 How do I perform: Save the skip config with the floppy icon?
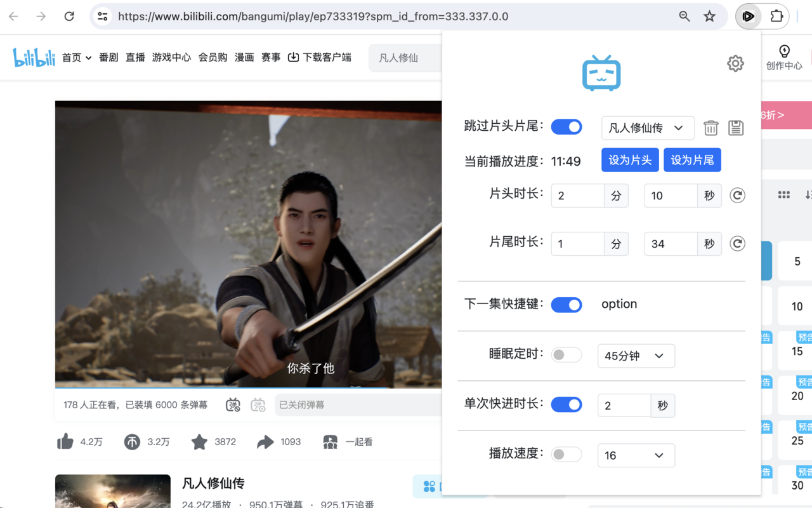tap(736, 128)
